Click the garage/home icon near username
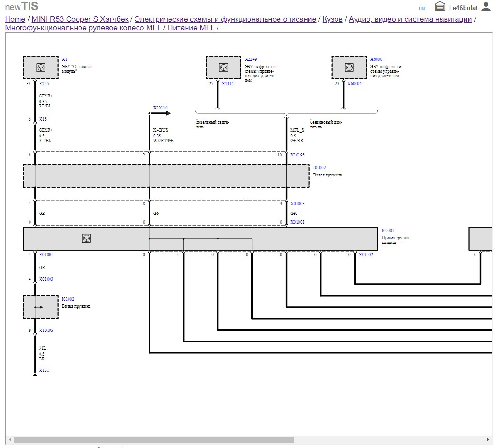Viewport: 496px width, 448px height. [440, 6]
